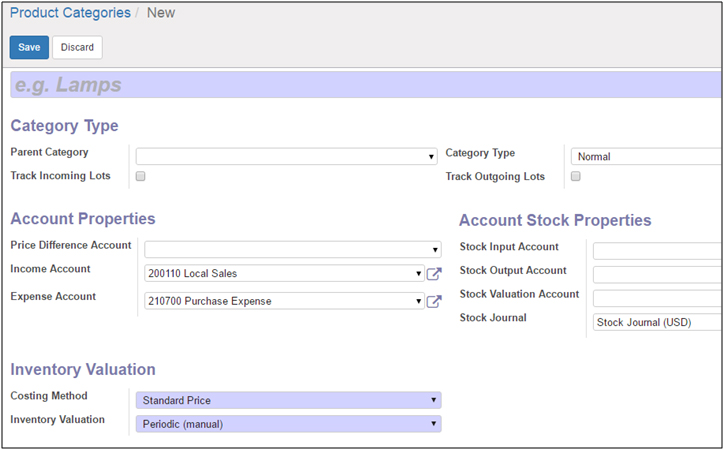724x450 pixels.
Task: Select the Stock Journal (USD) field
Action: 656,322
